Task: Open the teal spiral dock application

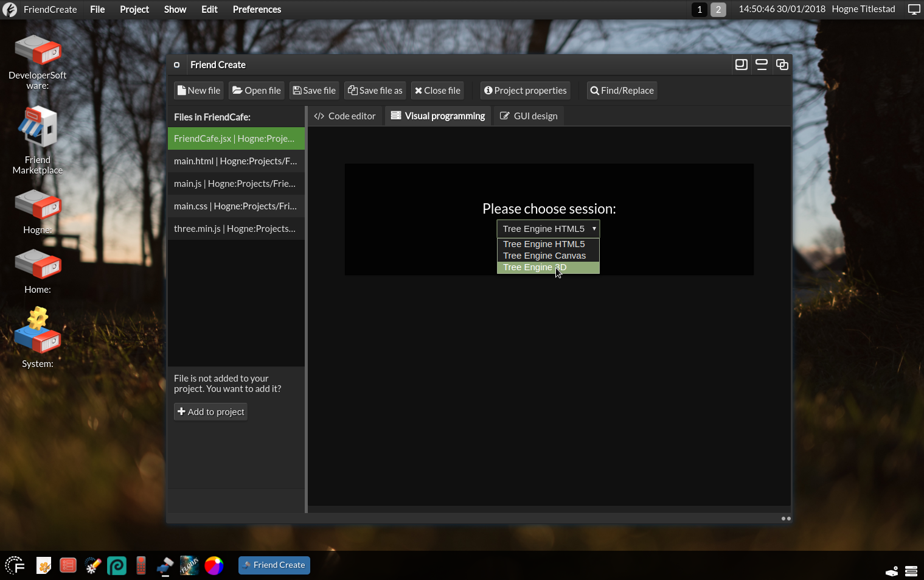Action: pos(117,566)
